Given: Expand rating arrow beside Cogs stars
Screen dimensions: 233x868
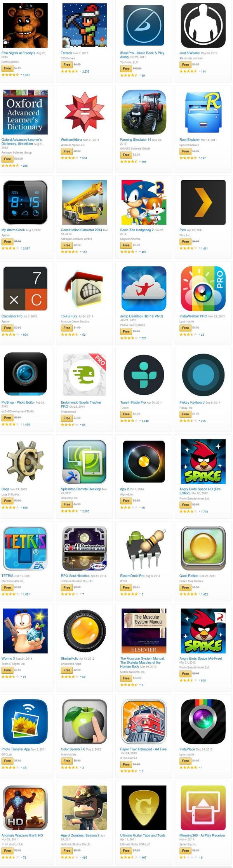Looking at the screenshot, I should pos(21,507).
